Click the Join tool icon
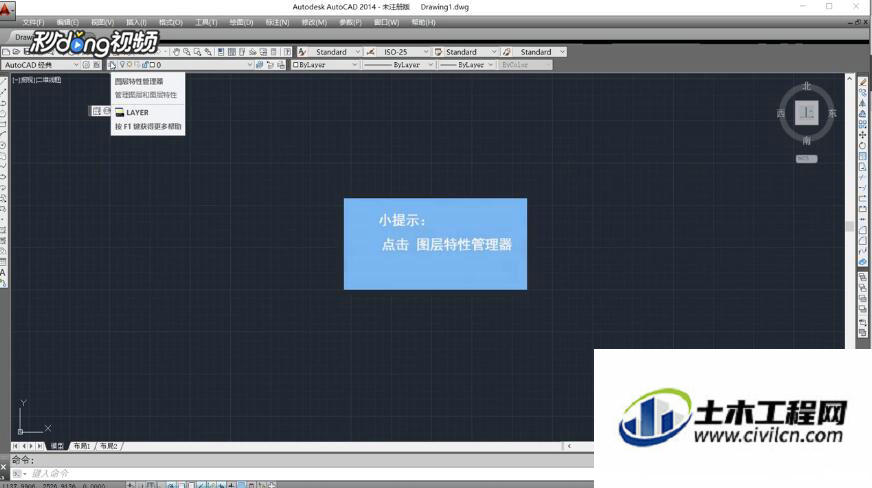The image size is (872, 488). coord(863,220)
